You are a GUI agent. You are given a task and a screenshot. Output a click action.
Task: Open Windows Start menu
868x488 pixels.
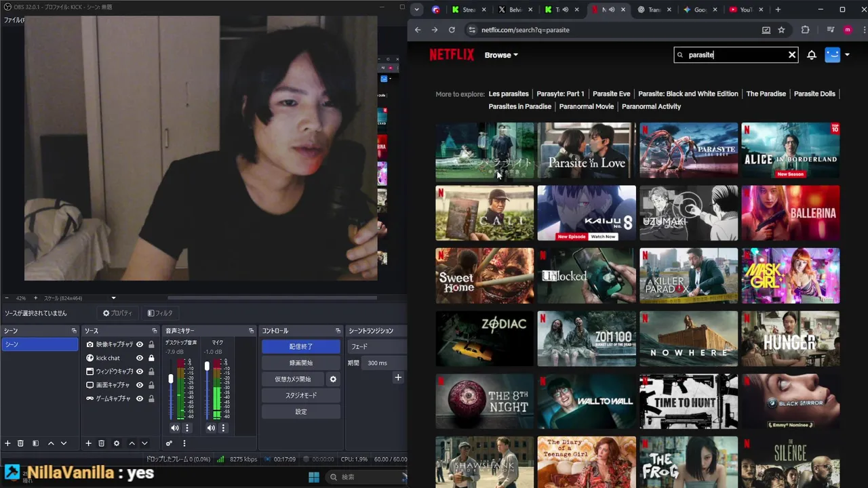314,476
